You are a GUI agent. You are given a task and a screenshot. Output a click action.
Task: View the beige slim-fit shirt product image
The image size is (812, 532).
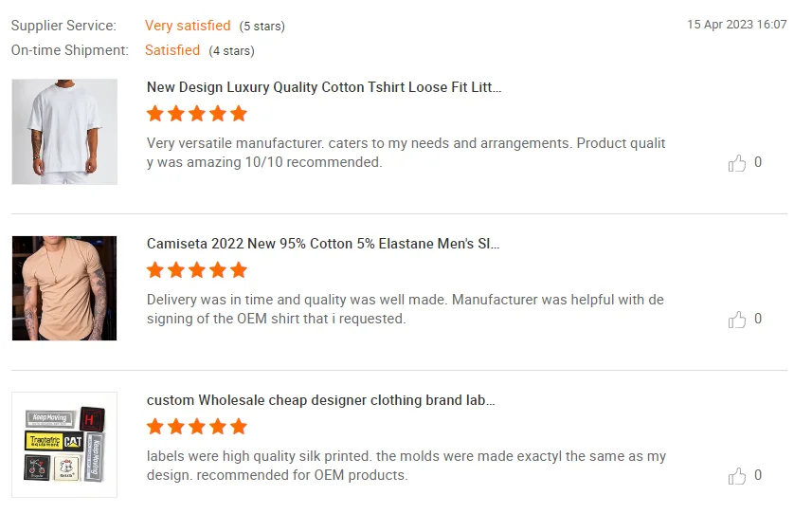pyautogui.click(x=64, y=288)
